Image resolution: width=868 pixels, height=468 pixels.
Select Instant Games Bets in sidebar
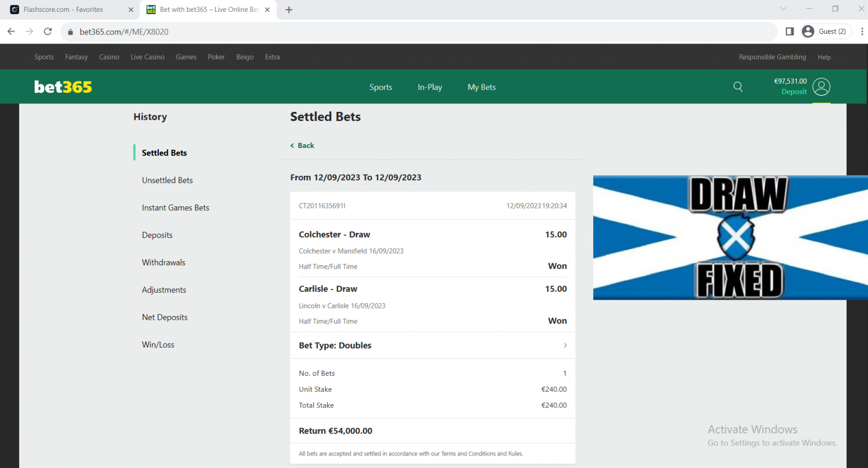[x=176, y=207]
